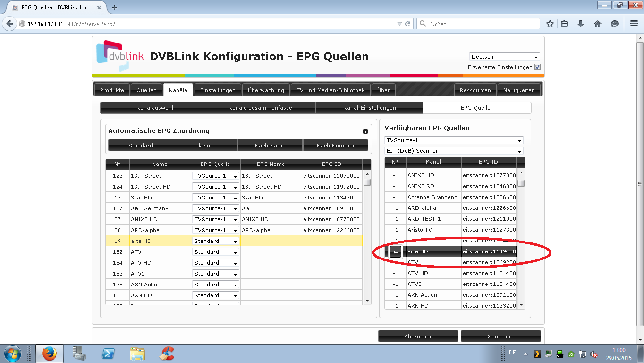Screen dimensions: 644x363
Task: Open the Neuigkeiten tab
Action: pyautogui.click(x=519, y=90)
